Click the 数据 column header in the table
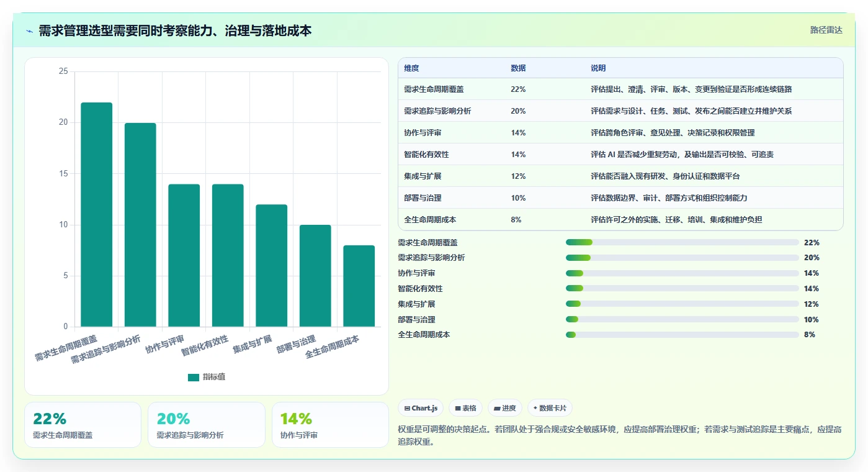 (518, 68)
